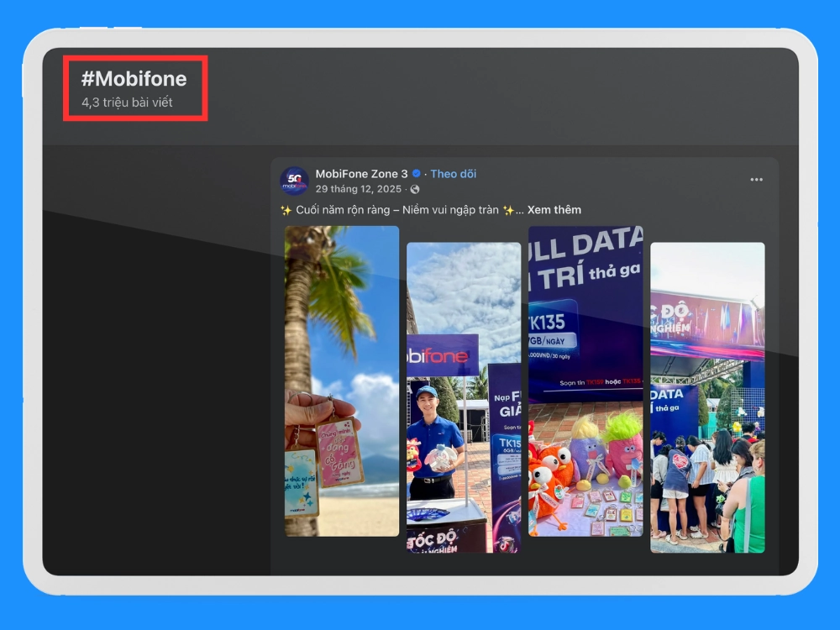
Task: Click the blue verified badge
Action: pos(417,174)
